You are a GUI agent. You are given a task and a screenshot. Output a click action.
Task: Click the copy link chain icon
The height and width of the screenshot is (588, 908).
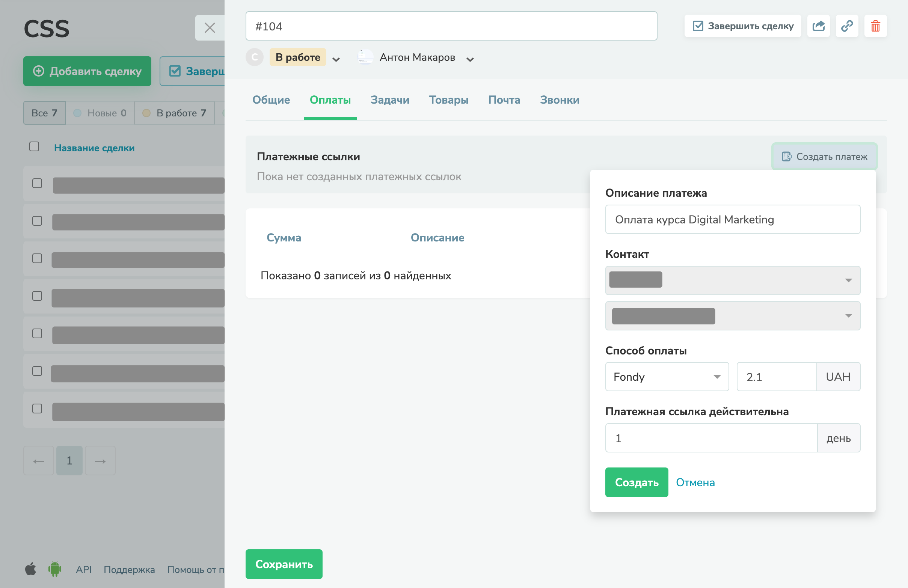(846, 26)
